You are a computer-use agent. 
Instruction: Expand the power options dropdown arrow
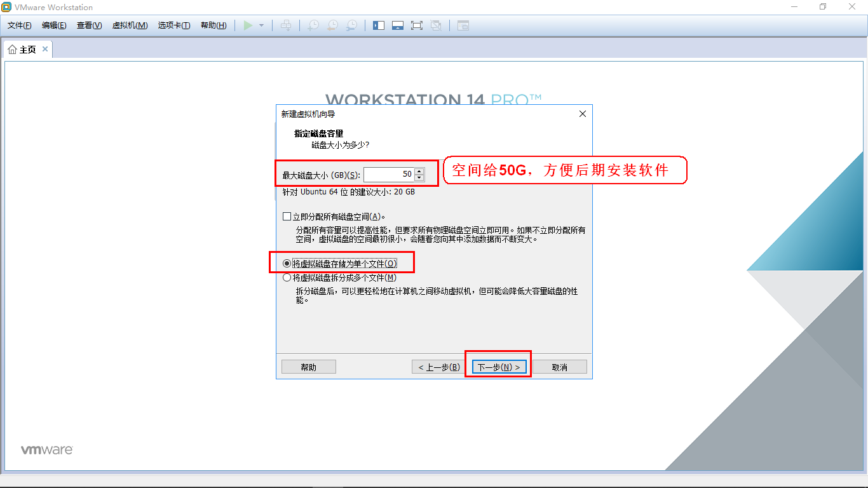(261, 25)
